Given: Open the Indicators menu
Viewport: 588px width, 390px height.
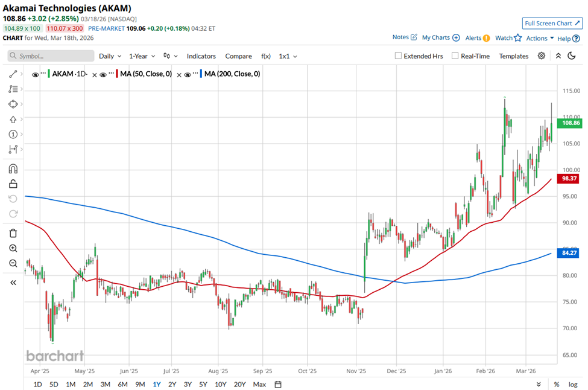Looking at the screenshot, I should (x=201, y=56).
